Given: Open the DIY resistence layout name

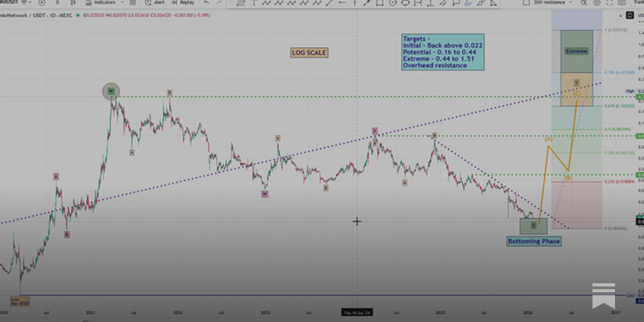Looking at the screenshot, I should tap(549, 2).
